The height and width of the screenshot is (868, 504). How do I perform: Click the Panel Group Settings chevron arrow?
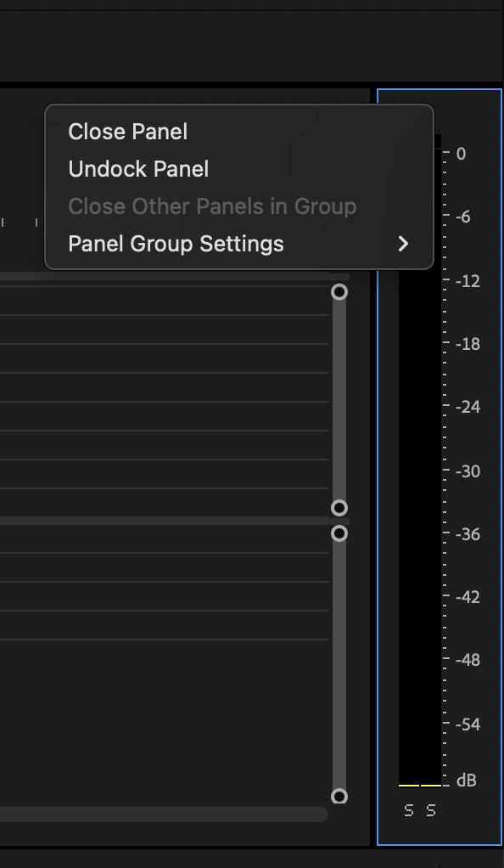tap(405, 244)
